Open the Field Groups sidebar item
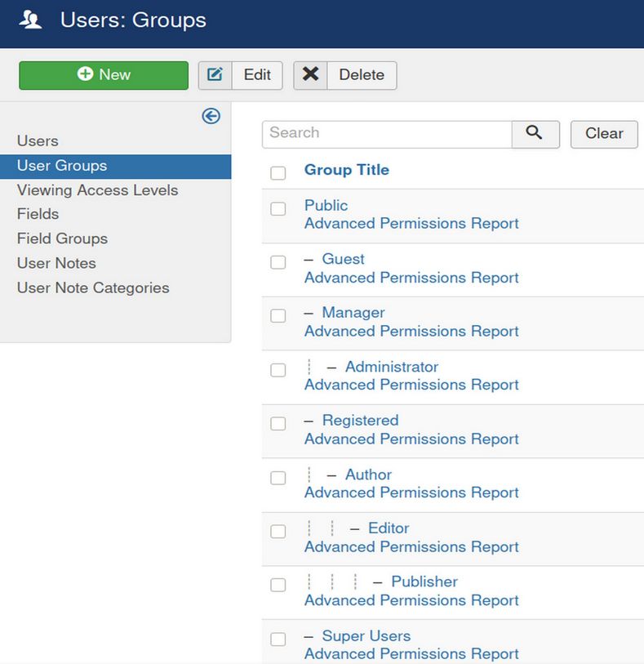 coord(62,238)
